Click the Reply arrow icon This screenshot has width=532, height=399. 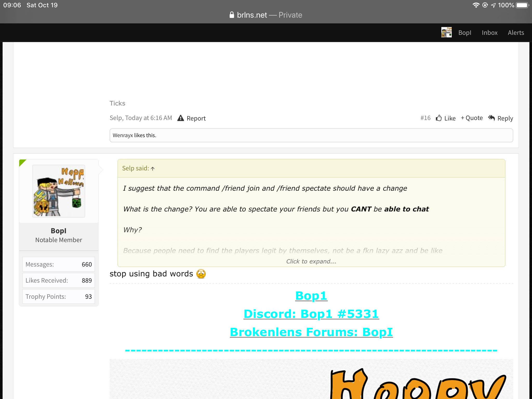[x=491, y=118]
